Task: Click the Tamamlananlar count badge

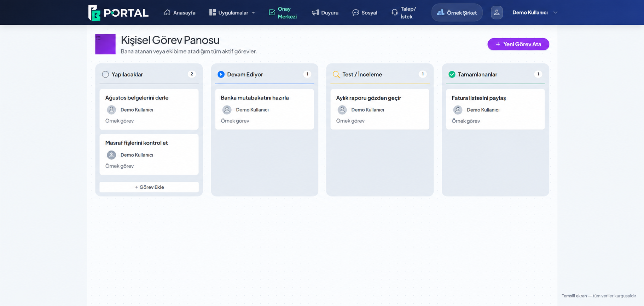Action: [538, 74]
